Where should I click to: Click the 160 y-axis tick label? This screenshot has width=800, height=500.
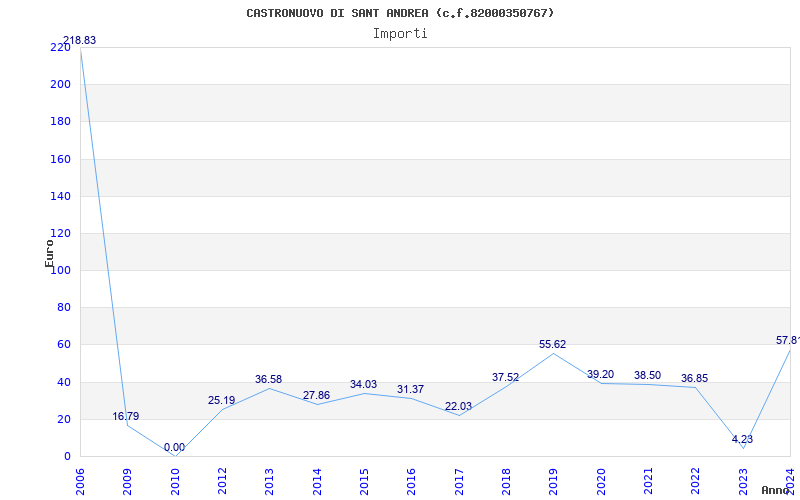pyautogui.click(x=60, y=159)
